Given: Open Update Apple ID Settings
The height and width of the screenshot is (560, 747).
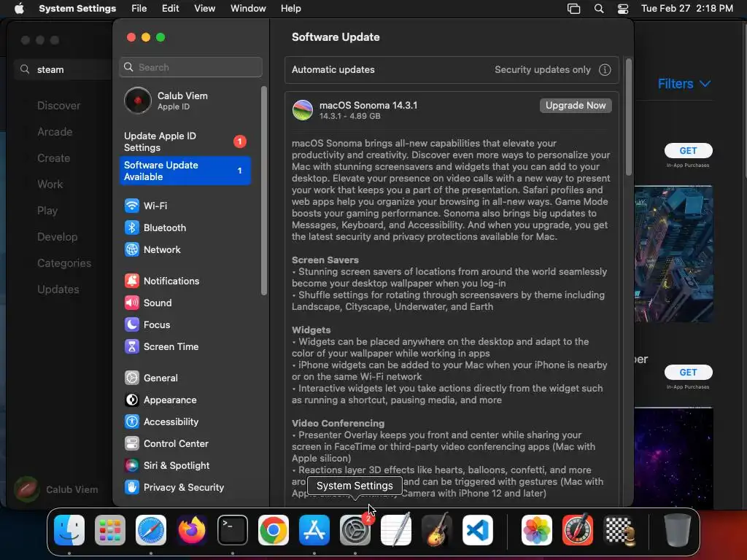Looking at the screenshot, I should click(185, 142).
